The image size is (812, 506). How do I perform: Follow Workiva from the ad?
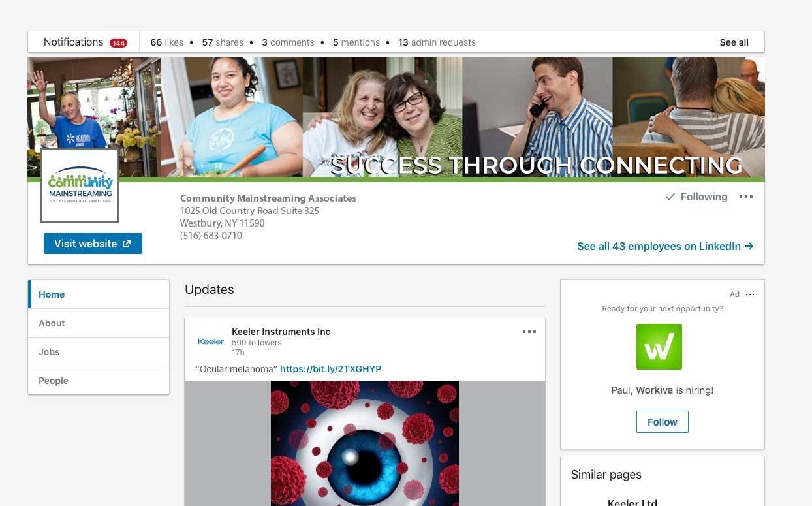(x=663, y=422)
